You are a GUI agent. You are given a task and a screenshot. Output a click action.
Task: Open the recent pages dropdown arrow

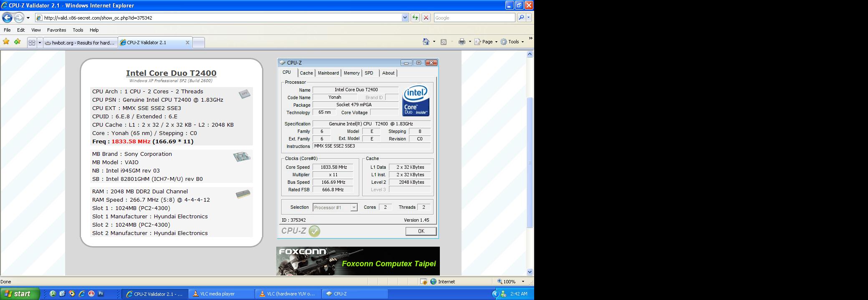point(28,18)
